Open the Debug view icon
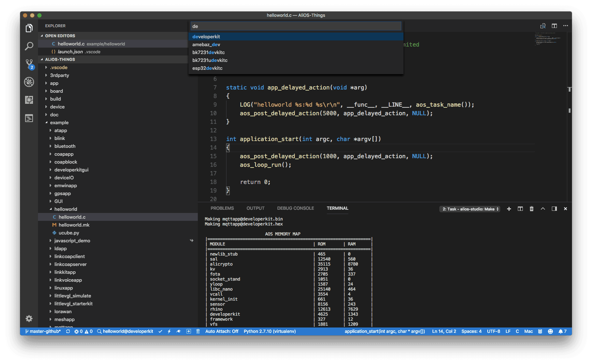The height and width of the screenshot is (364, 592). pyautogui.click(x=29, y=82)
